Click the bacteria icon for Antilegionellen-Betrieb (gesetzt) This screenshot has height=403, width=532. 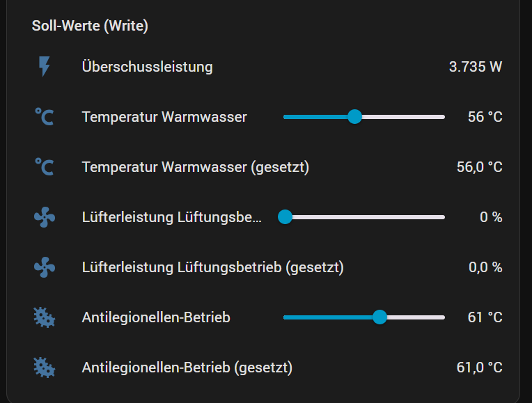[x=45, y=368]
